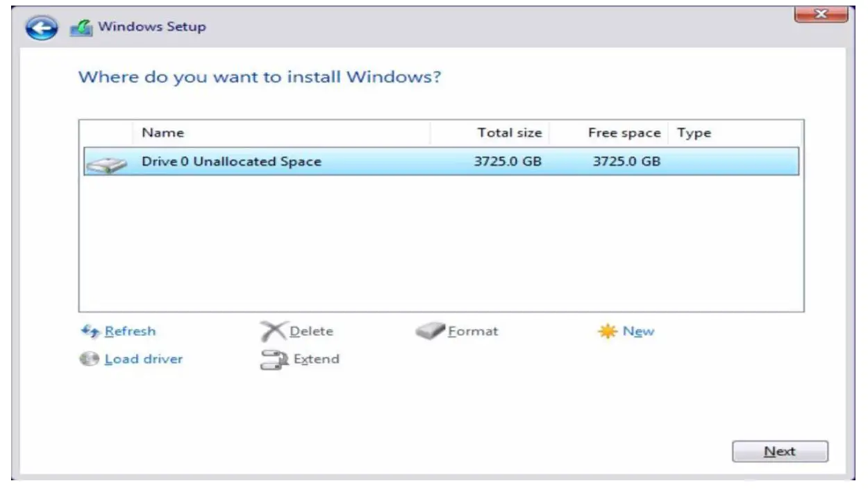
Task: Click the Load driver disc icon
Action: click(90, 360)
